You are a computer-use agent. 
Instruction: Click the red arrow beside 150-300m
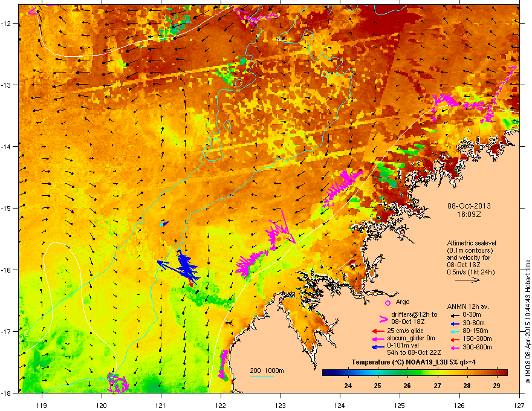[x=455, y=339]
